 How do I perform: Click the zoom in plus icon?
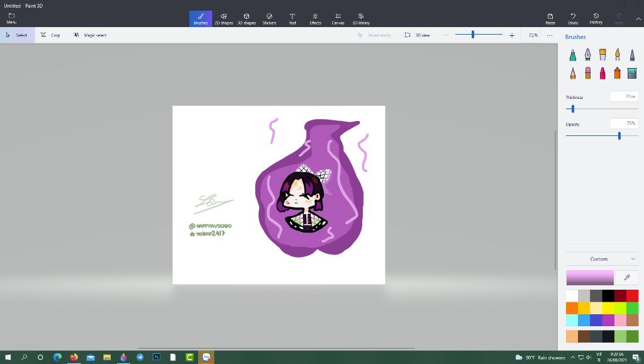[x=512, y=35]
